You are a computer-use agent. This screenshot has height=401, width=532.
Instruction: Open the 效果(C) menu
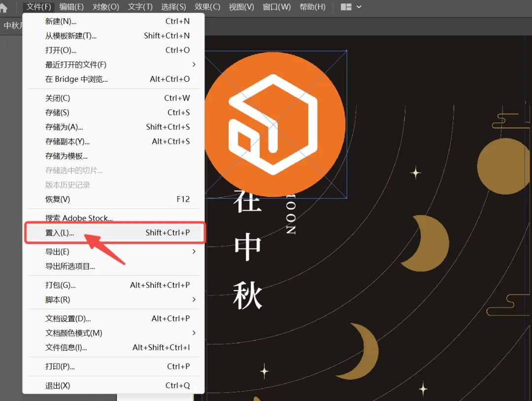click(207, 7)
